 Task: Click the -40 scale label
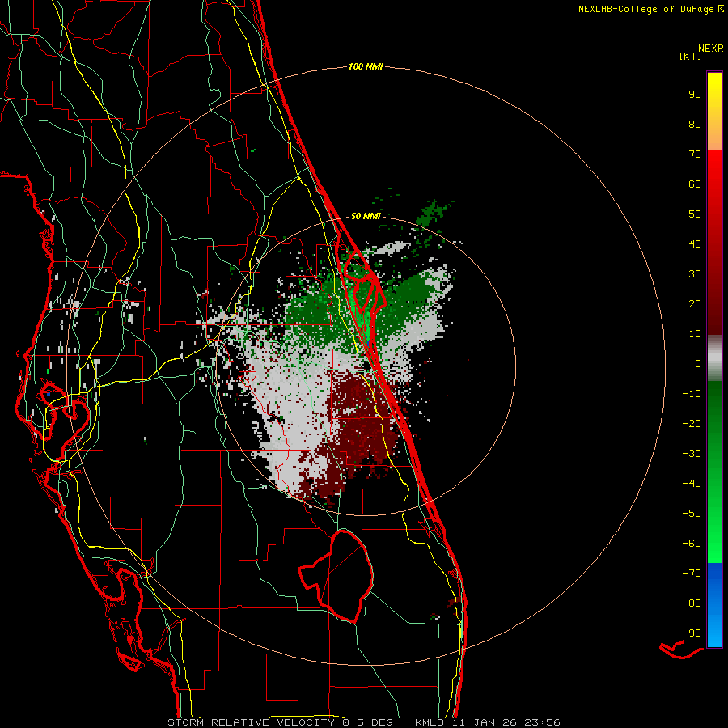pyautogui.click(x=692, y=484)
